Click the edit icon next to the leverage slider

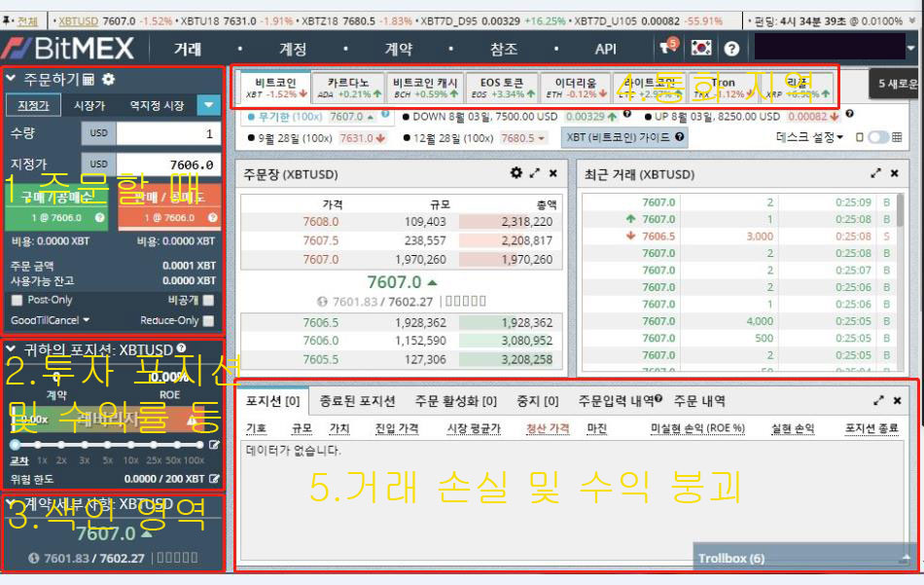pyautogui.click(x=215, y=445)
